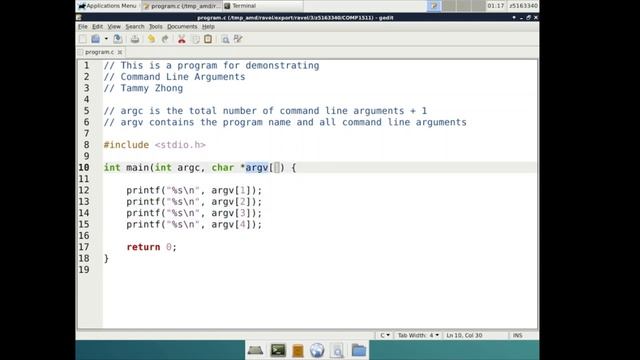Image resolution: width=640 pixels, height=360 pixels.
Task: Print the document using the printer icon
Action: [135, 39]
